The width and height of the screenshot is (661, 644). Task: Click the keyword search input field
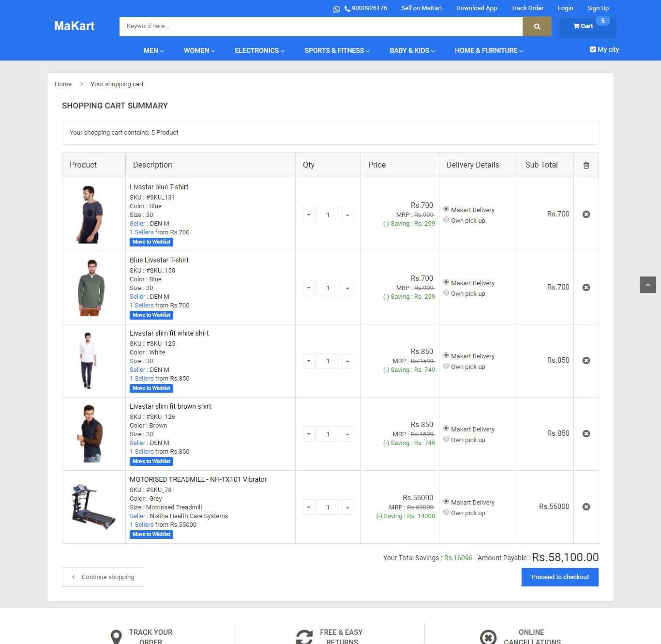320,27
